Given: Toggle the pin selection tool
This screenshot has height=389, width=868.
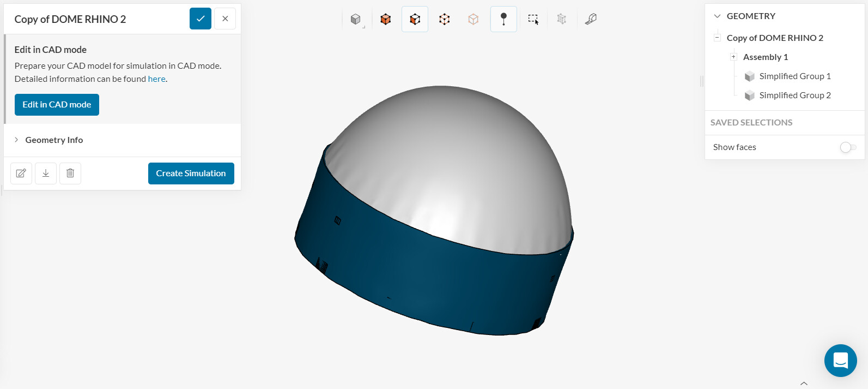Looking at the screenshot, I should tap(503, 20).
